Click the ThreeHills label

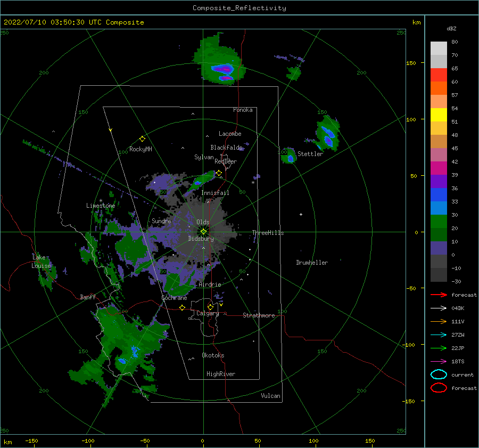[268, 233]
